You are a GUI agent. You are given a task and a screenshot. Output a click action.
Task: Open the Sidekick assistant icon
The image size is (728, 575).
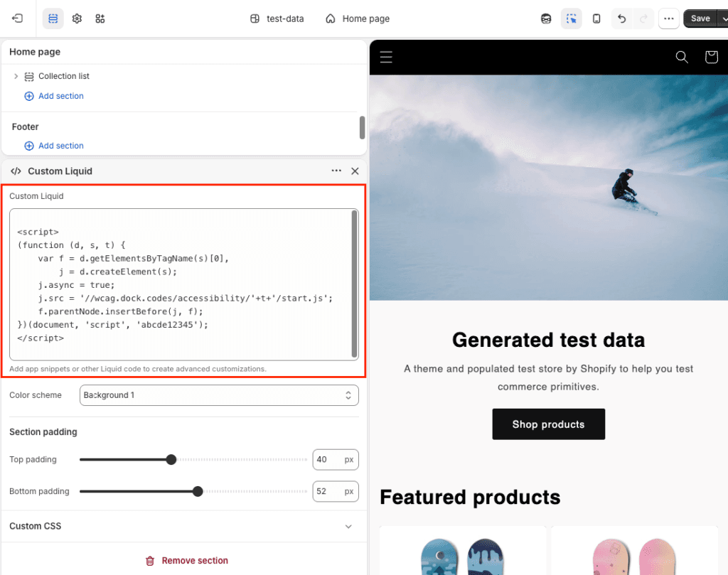[x=546, y=18]
